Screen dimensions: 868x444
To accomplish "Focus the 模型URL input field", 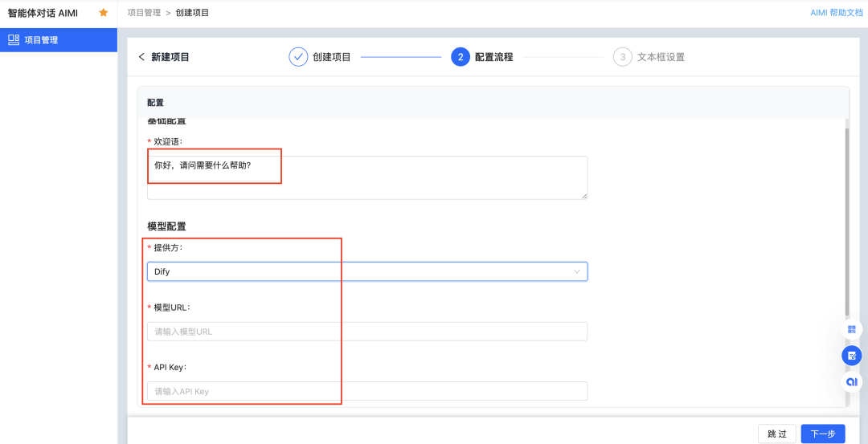I will click(x=367, y=332).
